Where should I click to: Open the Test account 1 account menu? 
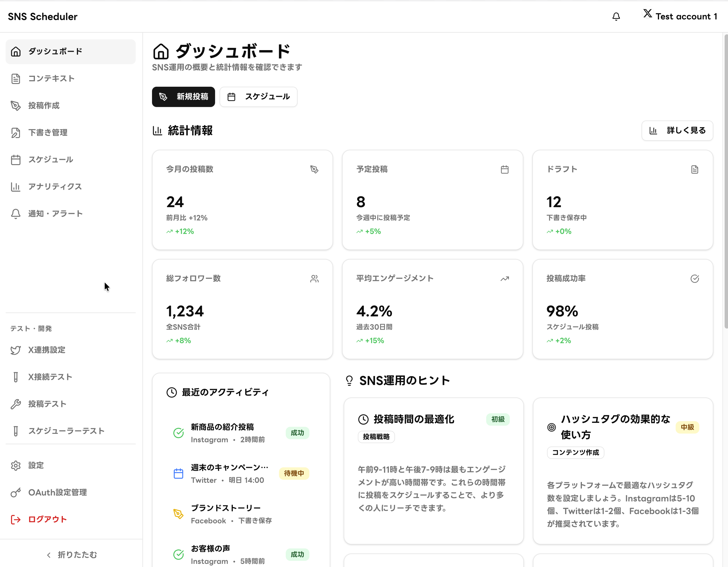click(x=686, y=16)
